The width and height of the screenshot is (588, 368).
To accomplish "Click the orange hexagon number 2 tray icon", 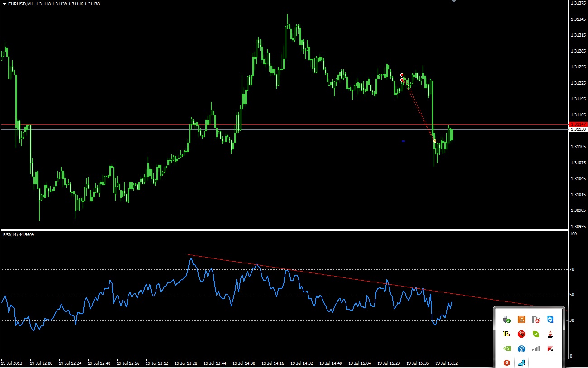I will tap(507, 363).
